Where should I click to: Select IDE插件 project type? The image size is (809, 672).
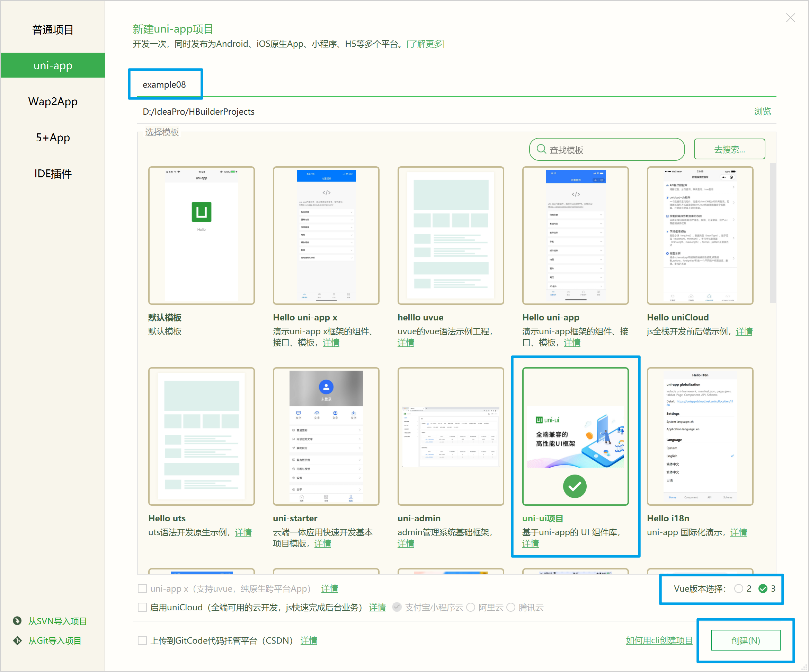click(x=53, y=174)
